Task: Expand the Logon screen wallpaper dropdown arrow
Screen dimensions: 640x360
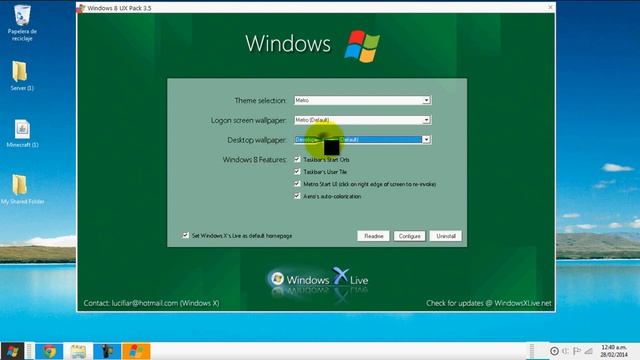Action: pyautogui.click(x=426, y=120)
